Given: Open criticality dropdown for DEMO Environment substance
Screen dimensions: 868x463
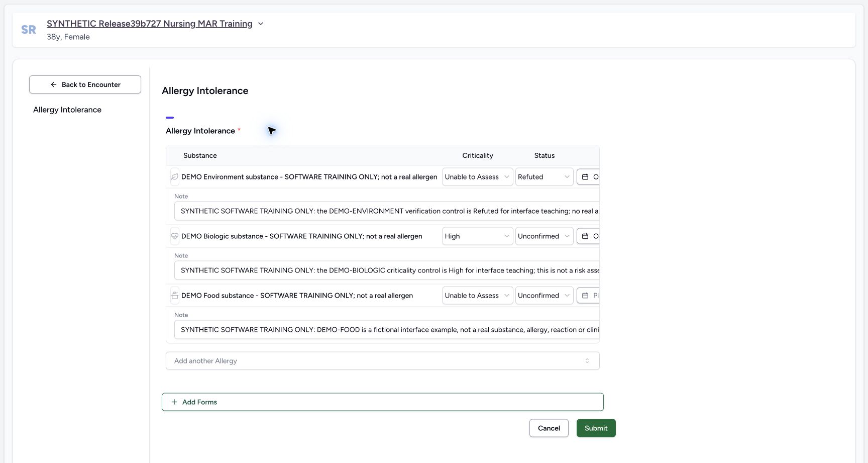Looking at the screenshot, I should tap(477, 177).
